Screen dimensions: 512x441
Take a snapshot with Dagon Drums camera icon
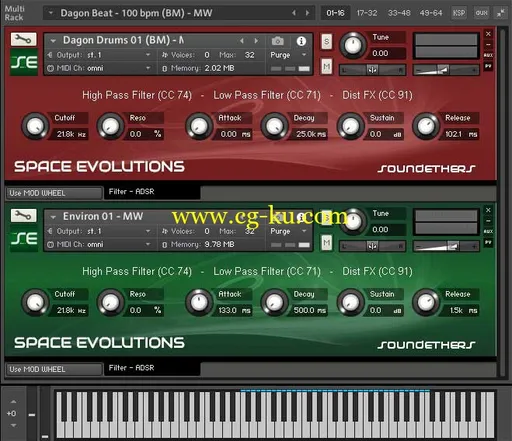277,41
